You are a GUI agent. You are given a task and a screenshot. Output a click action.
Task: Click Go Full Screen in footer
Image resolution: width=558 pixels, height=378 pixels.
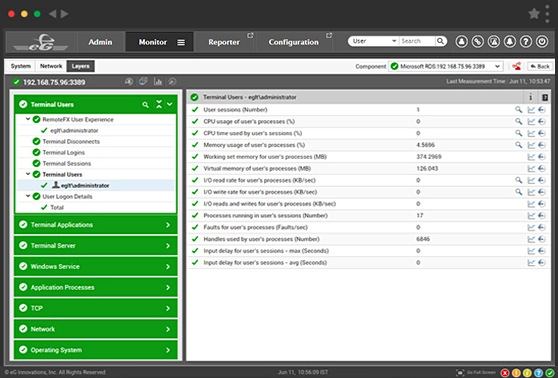[476, 372]
